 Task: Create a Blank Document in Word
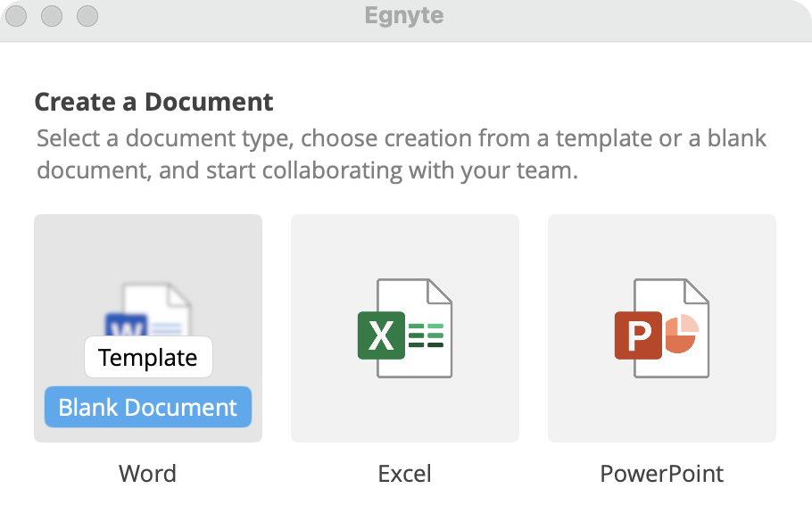(148, 407)
